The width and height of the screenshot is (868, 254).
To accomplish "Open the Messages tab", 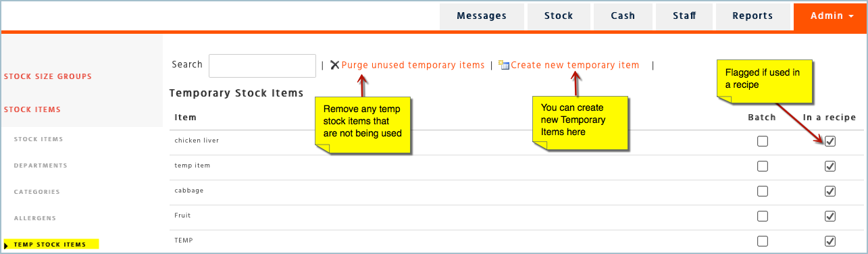I will (482, 17).
